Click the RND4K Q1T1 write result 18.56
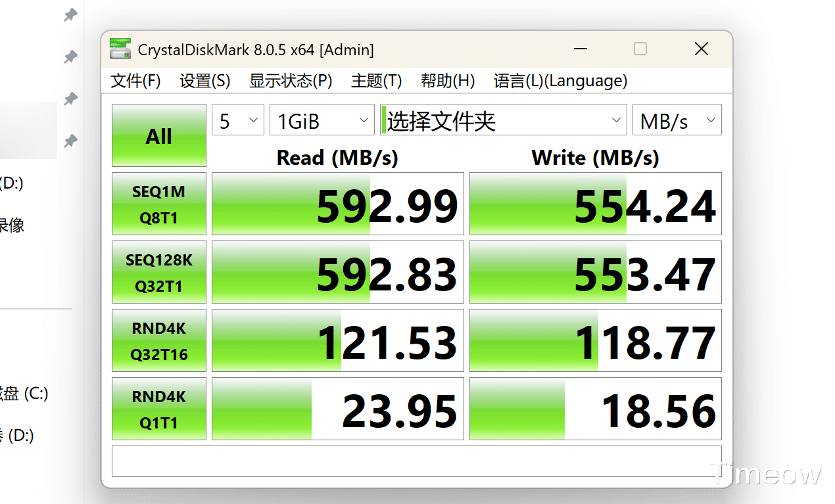 [596, 409]
